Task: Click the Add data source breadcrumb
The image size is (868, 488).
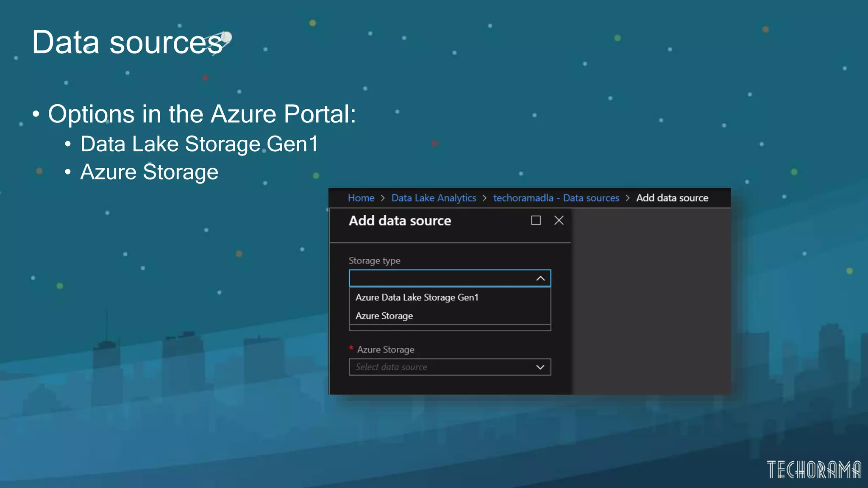Action: coord(672,198)
